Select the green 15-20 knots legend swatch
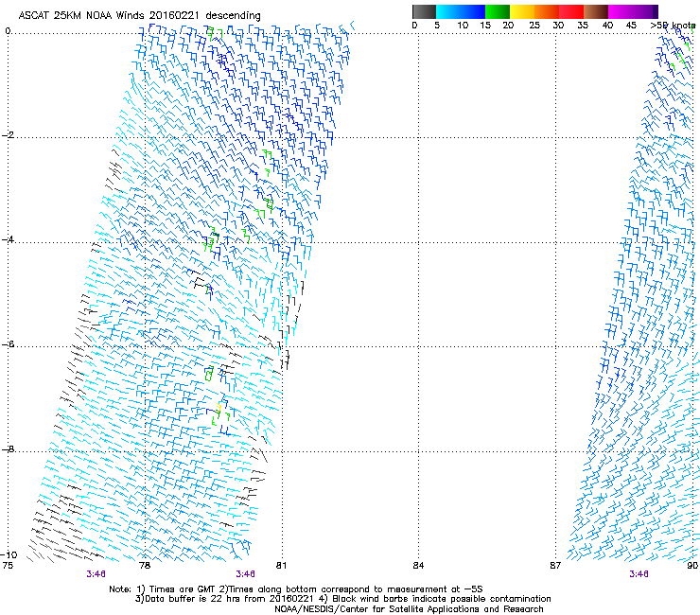Screen dimensions: 700x615 pyautogui.click(x=498, y=11)
